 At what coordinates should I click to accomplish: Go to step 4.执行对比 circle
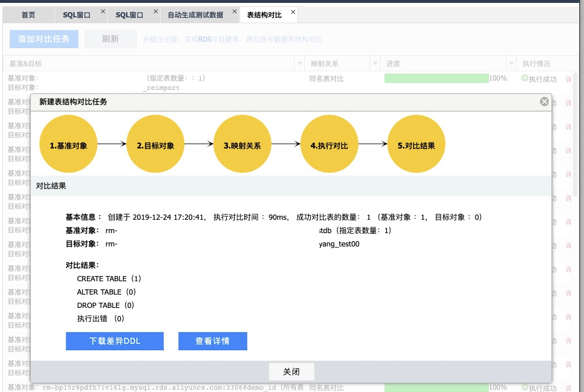(x=329, y=144)
